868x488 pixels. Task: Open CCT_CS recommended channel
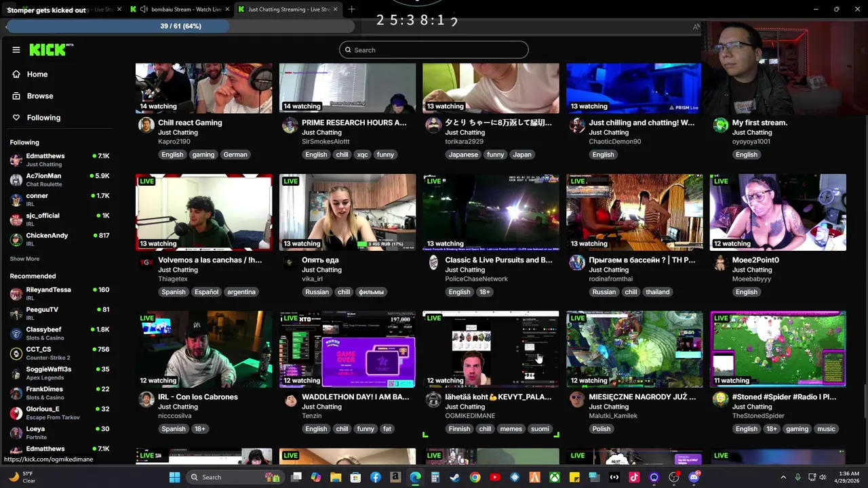coord(60,353)
